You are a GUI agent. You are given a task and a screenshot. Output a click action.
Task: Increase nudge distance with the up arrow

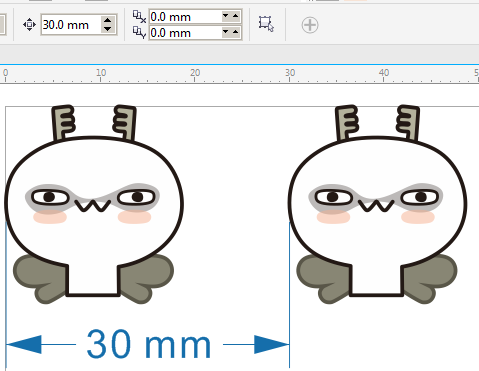click(x=108, y=20)
